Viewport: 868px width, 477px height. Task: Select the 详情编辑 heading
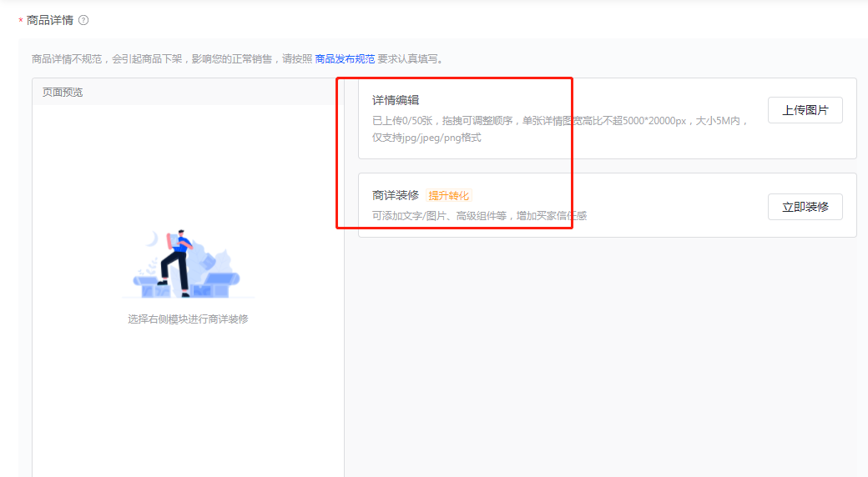pos(396,100)
